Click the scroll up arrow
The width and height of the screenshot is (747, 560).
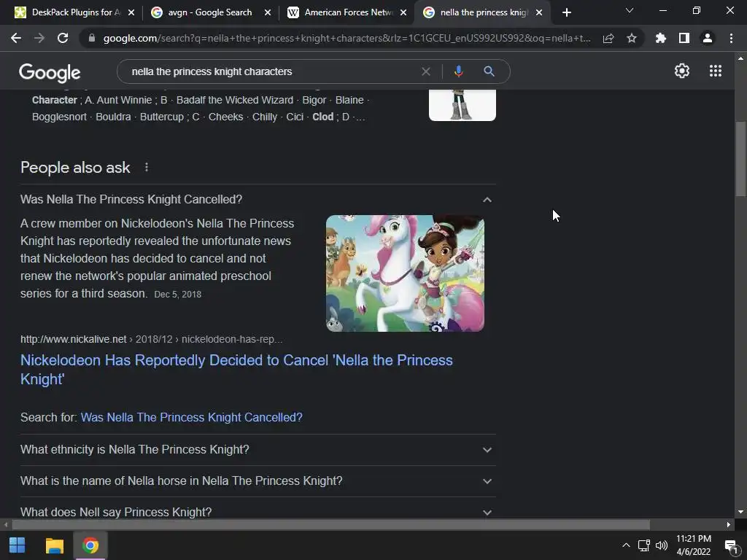click(x=740, y=58)
